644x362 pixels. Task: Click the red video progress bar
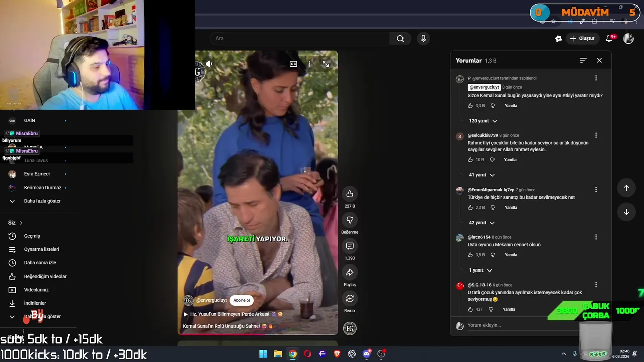(x=257, y=334)
